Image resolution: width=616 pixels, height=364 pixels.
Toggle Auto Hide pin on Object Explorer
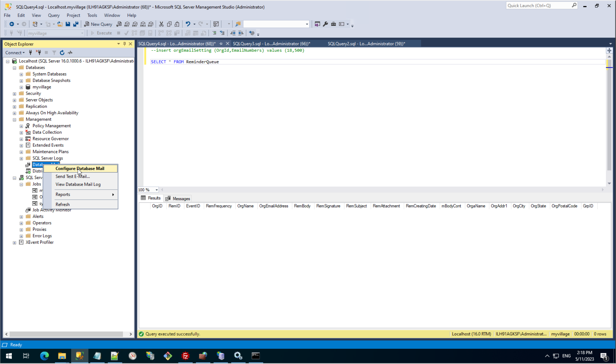125,44
